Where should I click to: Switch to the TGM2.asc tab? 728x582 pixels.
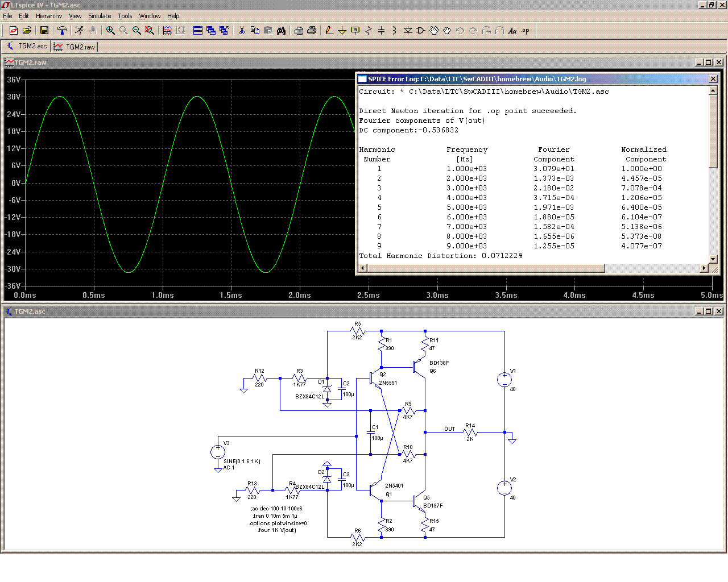pyautogui.click(x=27, y=46)
